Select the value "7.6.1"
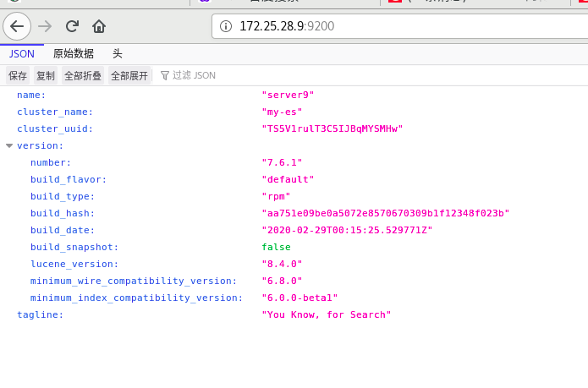Viewport: 588px width, 388px height. click(282, 162)
